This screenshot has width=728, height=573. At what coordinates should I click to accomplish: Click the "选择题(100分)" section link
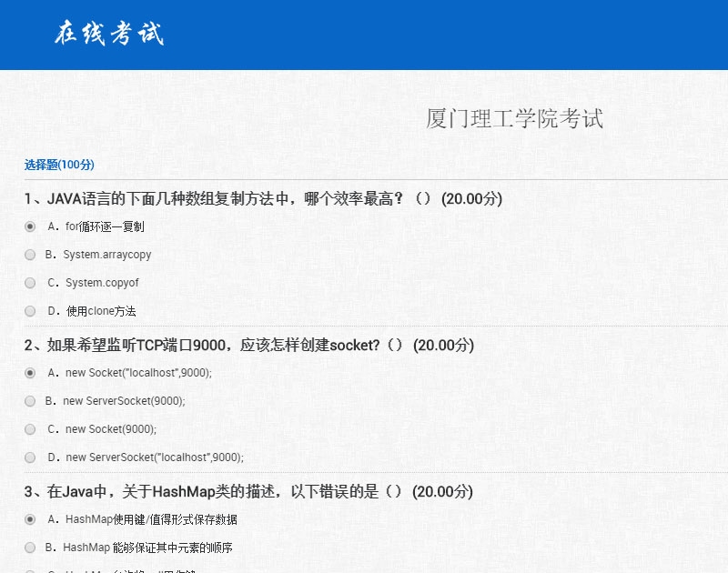(56, 165)
